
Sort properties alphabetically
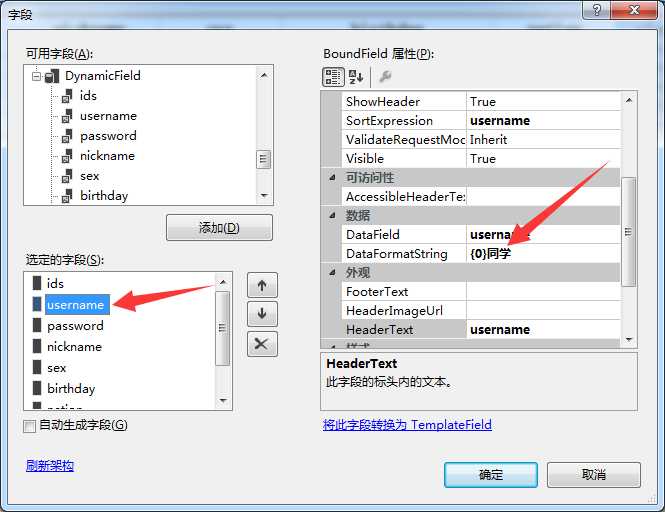tap(356, 77)
